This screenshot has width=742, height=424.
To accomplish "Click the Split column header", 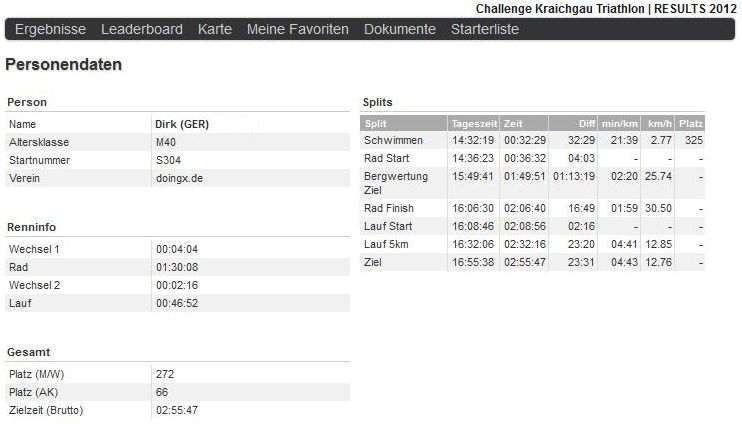I will click(x=377, y=123).
